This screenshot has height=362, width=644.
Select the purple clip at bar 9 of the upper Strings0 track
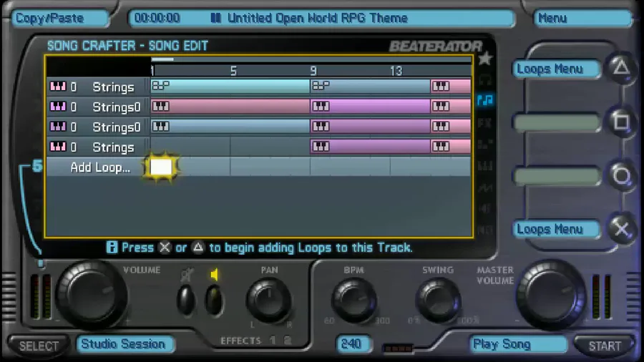(370, 107)
